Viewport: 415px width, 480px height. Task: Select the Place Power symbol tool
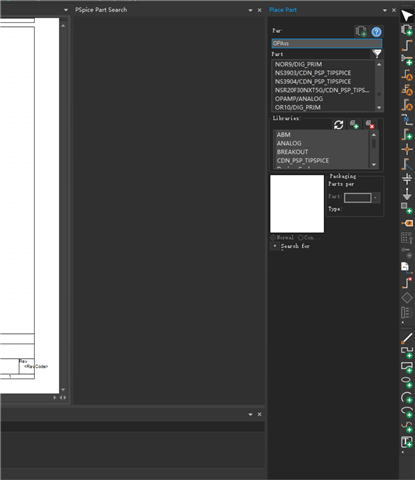pyautogui.click(x=407, y=178)
